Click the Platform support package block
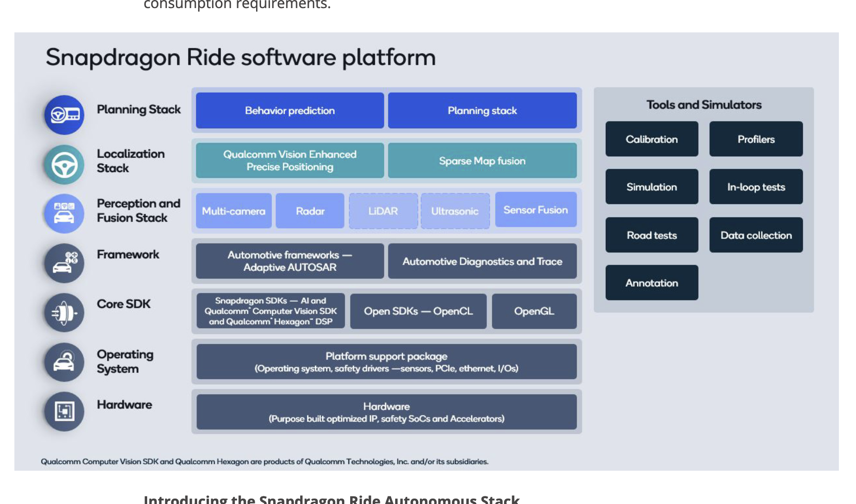 pos(387,362)
